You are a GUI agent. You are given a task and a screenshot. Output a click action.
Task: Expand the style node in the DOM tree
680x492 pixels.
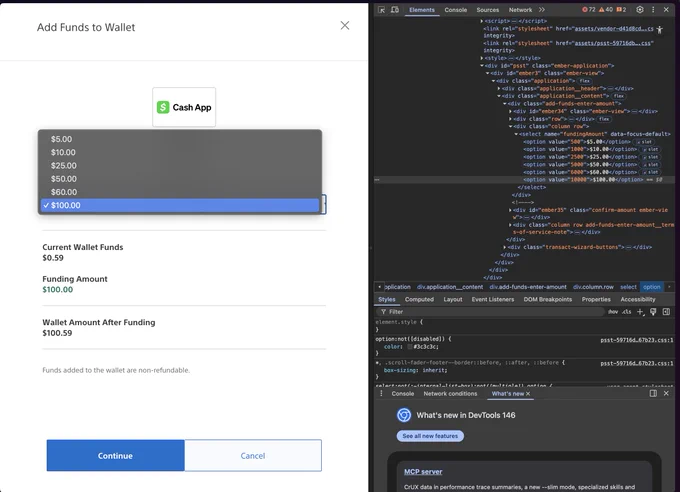point(481,58)
